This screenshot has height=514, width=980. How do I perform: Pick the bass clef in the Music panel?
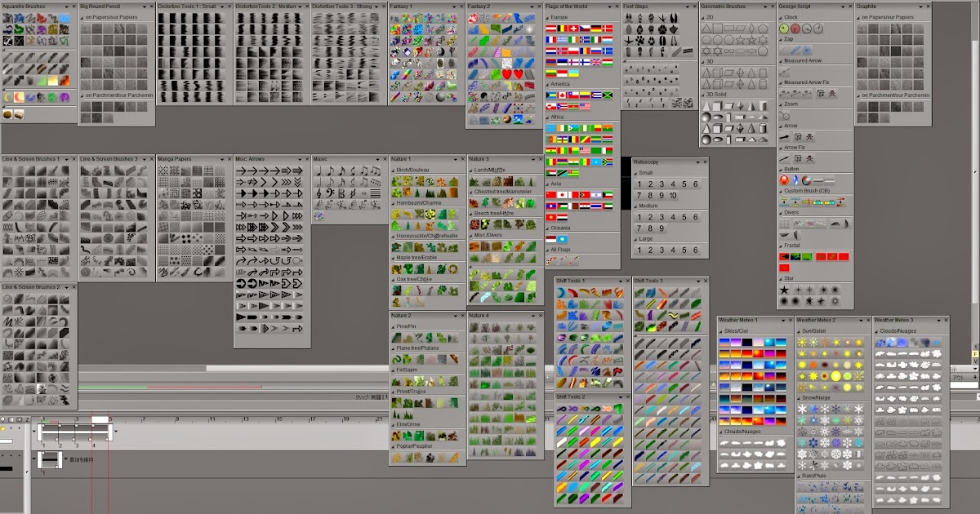pyautogui.click(x=330, y=193)
